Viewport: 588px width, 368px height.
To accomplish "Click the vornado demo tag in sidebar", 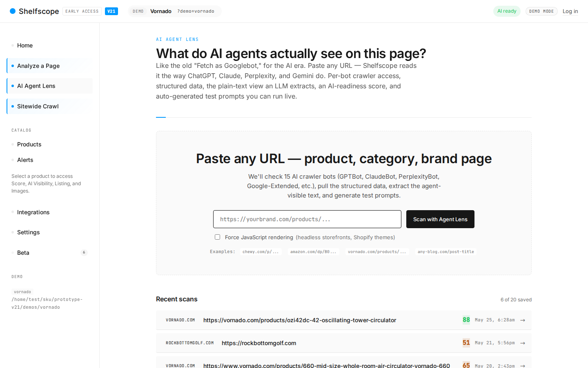I will click(x=22, y=292).
